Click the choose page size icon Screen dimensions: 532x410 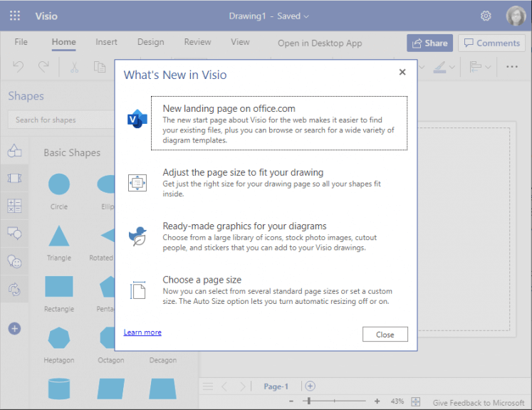[137, 290]
